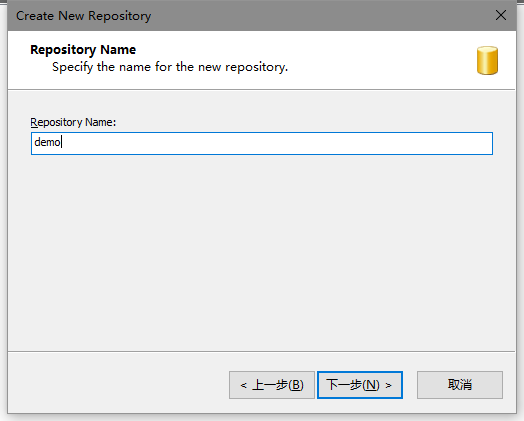Cancel the wizard with 取消 button
524x421 pixels.
pyautogui.click(x=460, y=385)
